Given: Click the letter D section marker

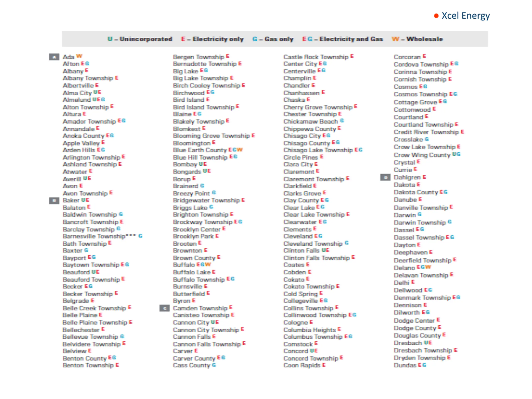Looking at the screenshot, I should pos(385,177).
